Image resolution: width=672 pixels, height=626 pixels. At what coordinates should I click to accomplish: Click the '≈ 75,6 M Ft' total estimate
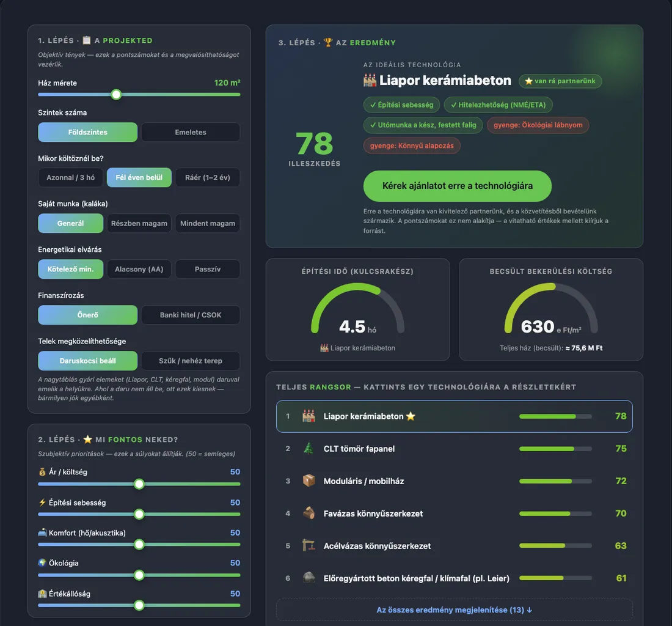[x=583, y=348]
